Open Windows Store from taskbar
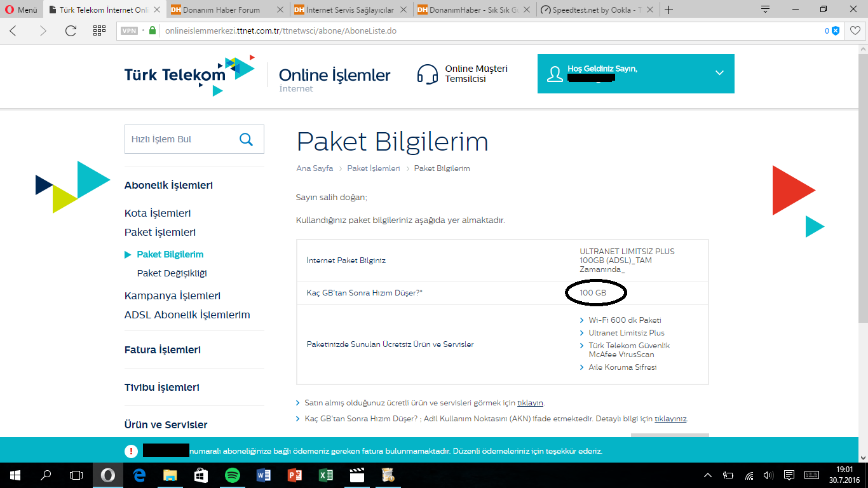The height and width of the screenshot is (488, 868). pos(201,475)
